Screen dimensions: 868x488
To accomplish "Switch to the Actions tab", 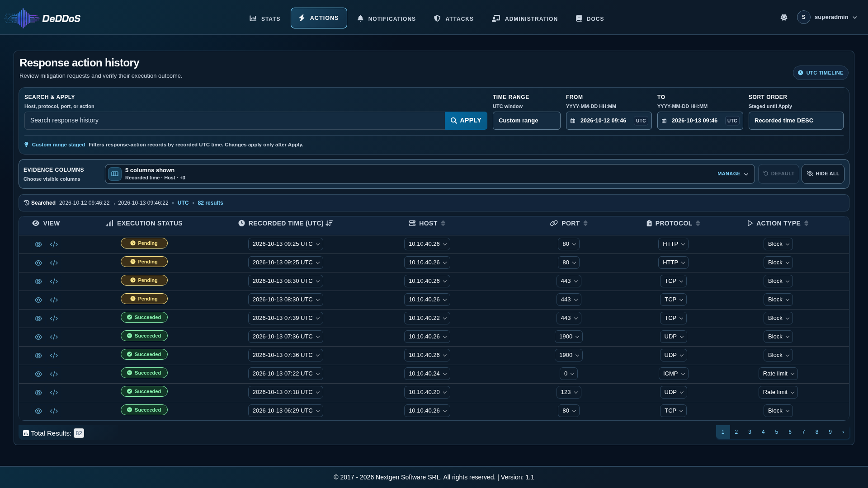I will pos(319,18).
